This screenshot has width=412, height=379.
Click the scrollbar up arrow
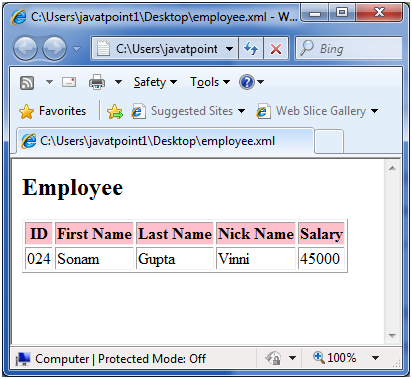tap(392, 168)
